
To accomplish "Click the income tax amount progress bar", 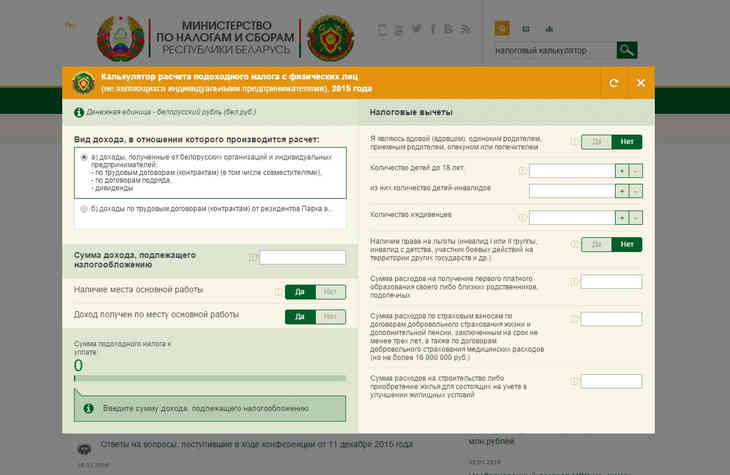I will (210, 378).
